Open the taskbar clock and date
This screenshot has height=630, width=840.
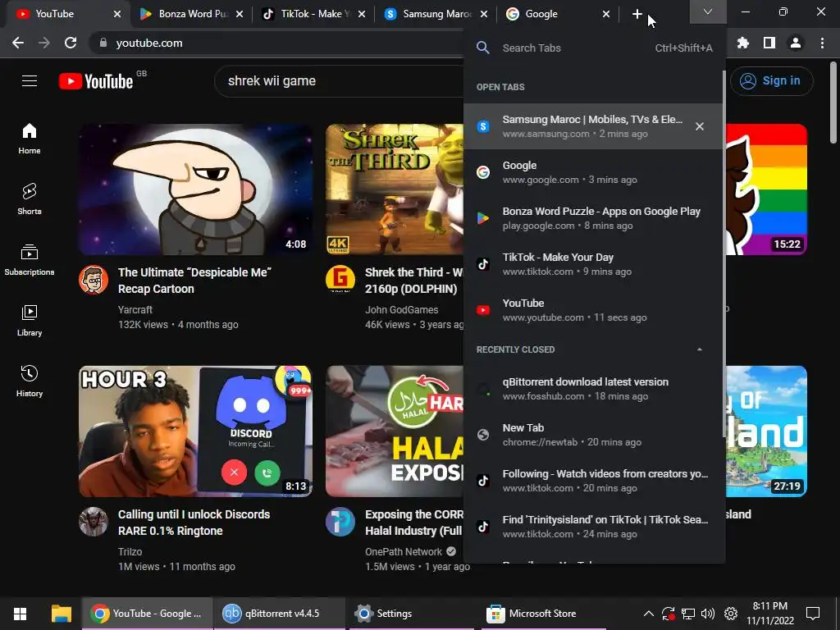point(770,614)
